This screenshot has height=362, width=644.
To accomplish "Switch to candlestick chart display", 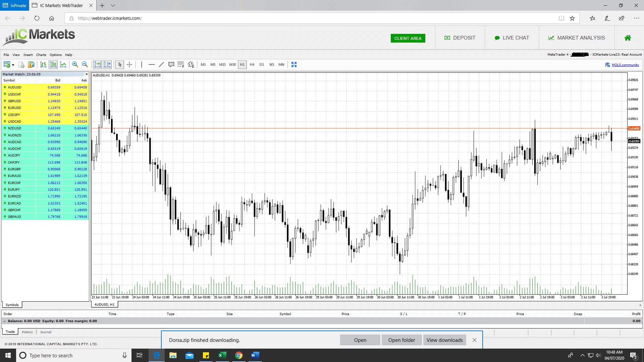I will [53, 65].
